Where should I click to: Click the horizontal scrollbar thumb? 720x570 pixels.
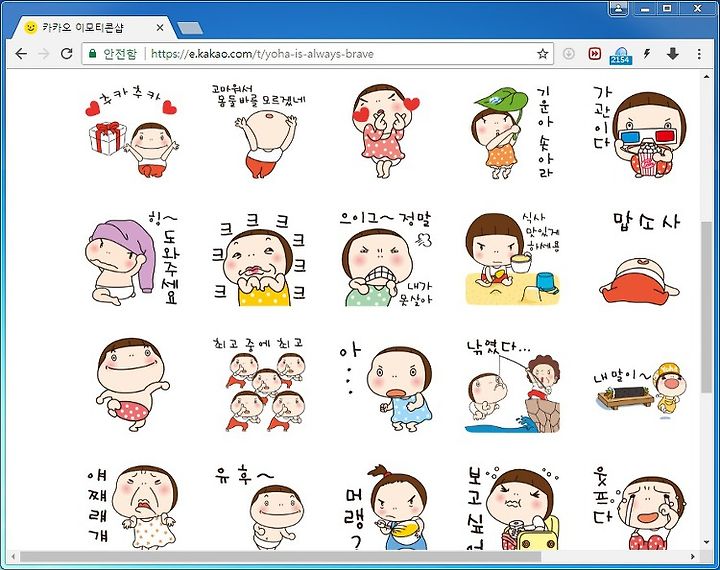click(280, 556)
